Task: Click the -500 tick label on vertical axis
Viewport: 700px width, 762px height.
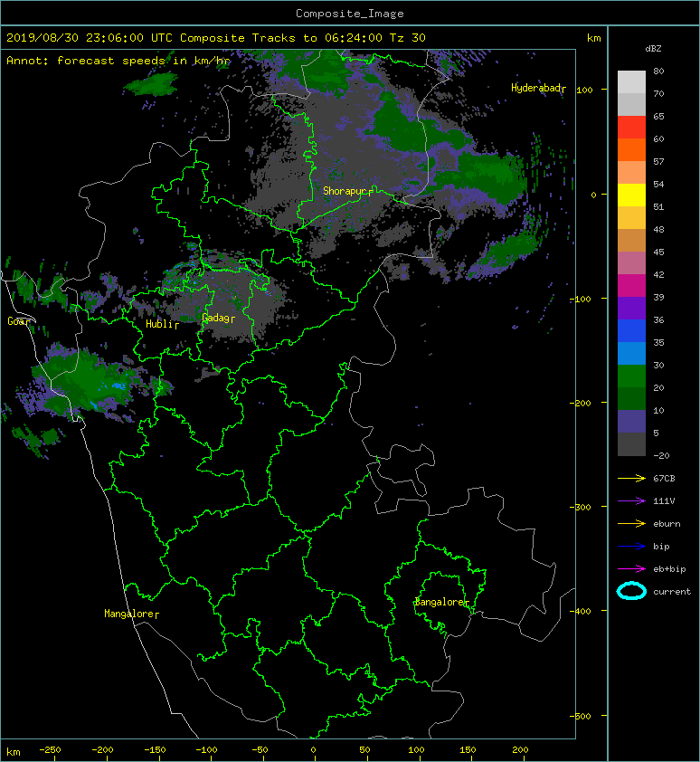Action: click(x=581, y=716)
